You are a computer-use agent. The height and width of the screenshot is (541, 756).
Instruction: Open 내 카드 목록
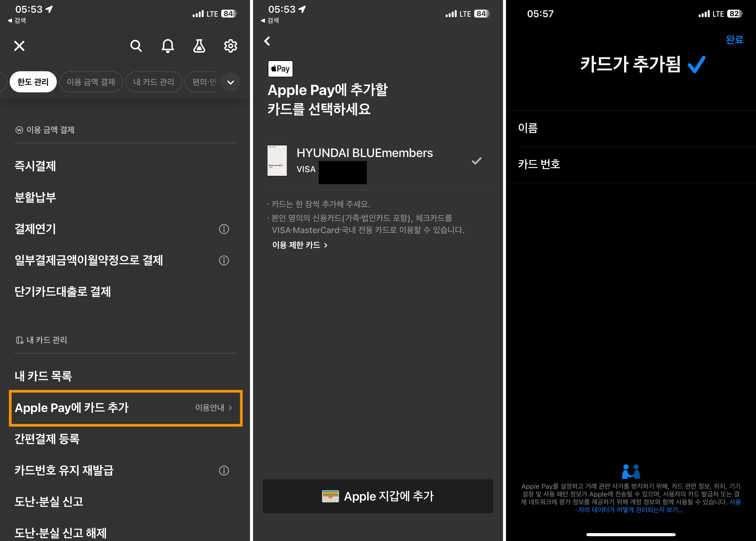tap(43, 376)
